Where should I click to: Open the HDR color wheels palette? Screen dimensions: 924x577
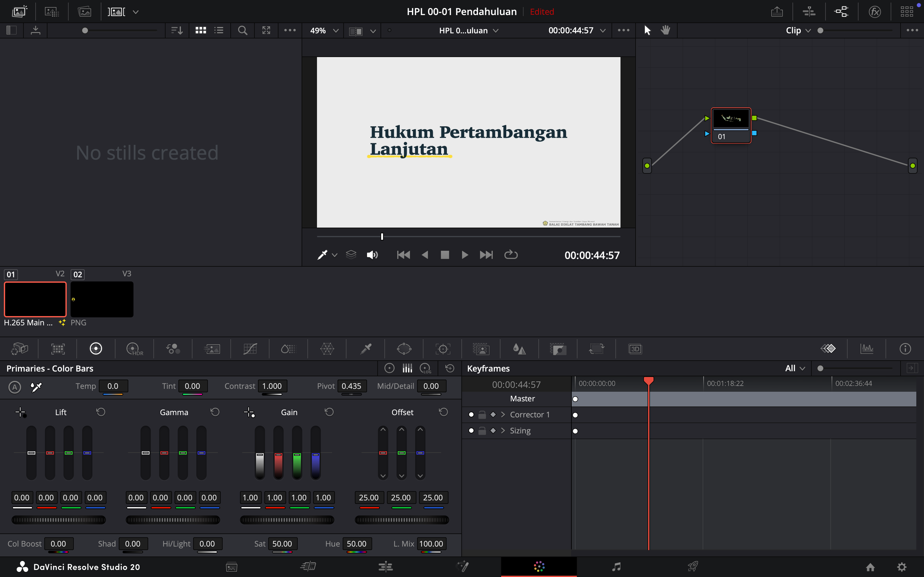[134, 349]
